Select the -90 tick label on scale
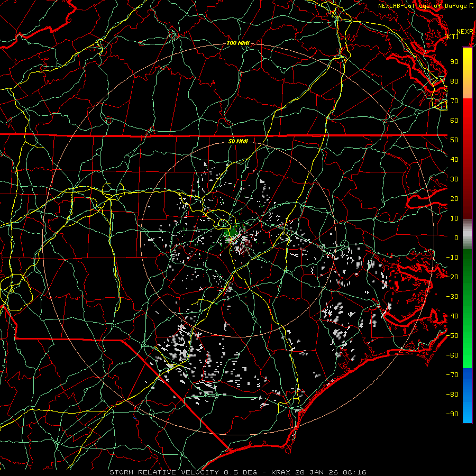 point(452,414)
